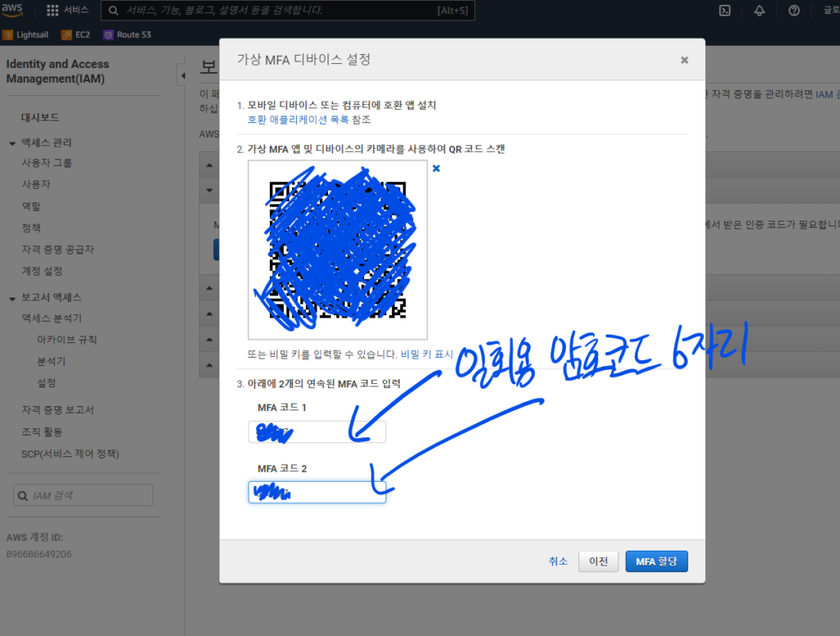The height and width of the screenshot is (636, 840).
Task: Open 사용자 in the sidebar
Action: click(36, 185)
